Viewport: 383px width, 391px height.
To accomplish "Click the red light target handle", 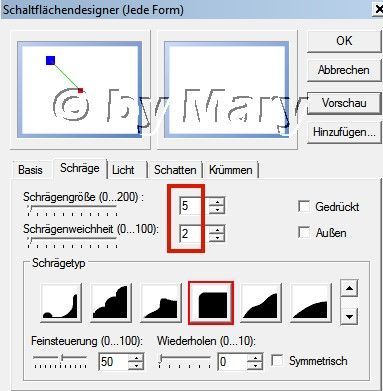I will click(x=80, y=90).
